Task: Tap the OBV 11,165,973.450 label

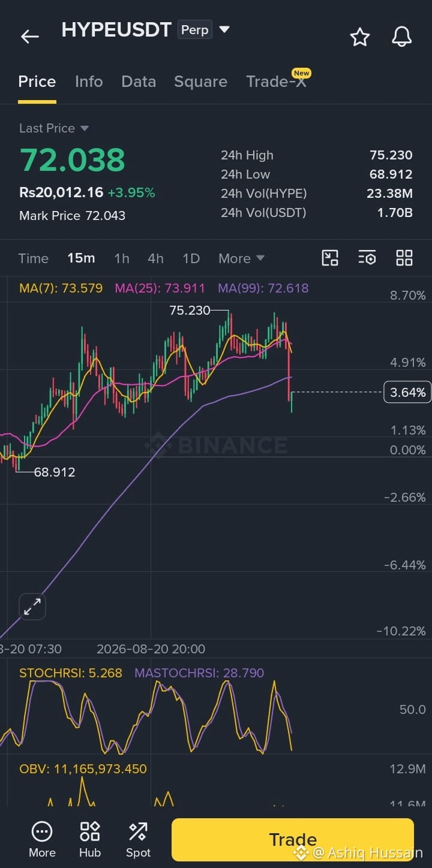Action: click(83, 769)
